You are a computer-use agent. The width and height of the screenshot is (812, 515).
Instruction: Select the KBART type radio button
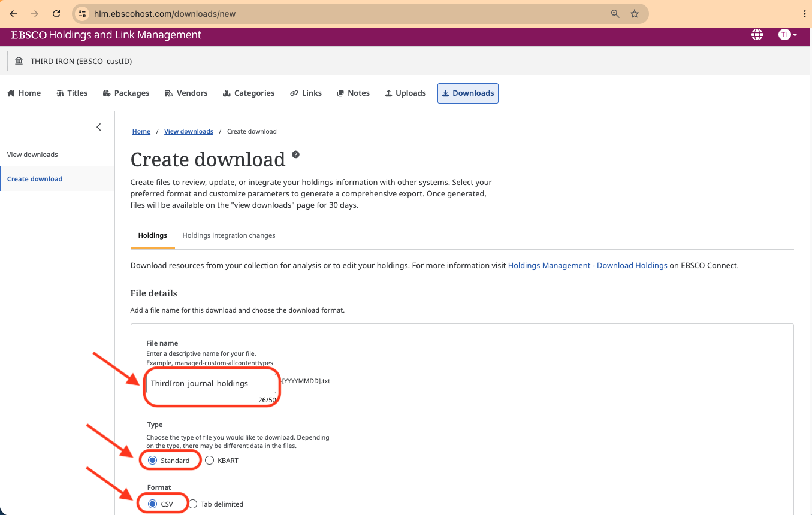click(x=209, y=461)
